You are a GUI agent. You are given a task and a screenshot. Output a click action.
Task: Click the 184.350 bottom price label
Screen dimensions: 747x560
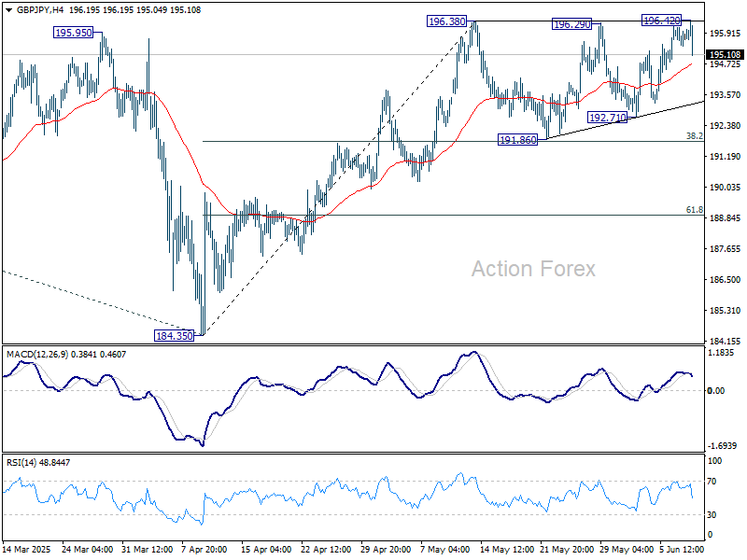175,336
